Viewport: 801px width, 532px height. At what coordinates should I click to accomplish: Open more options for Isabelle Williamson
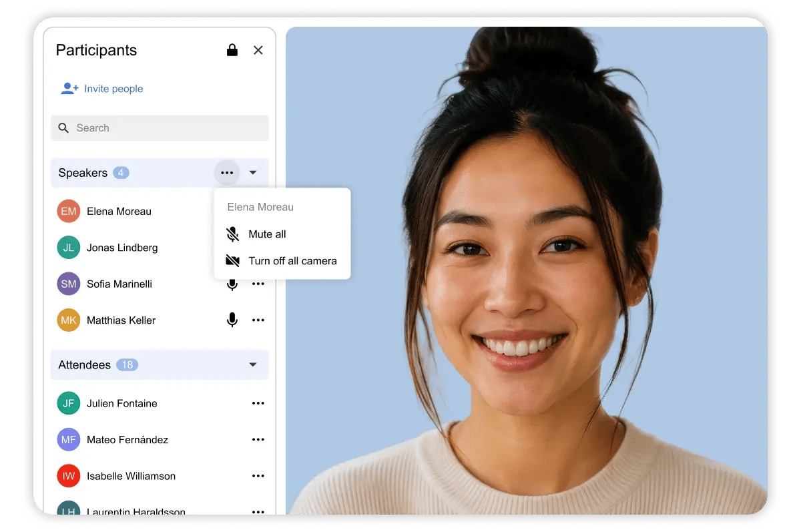[258, 476]
